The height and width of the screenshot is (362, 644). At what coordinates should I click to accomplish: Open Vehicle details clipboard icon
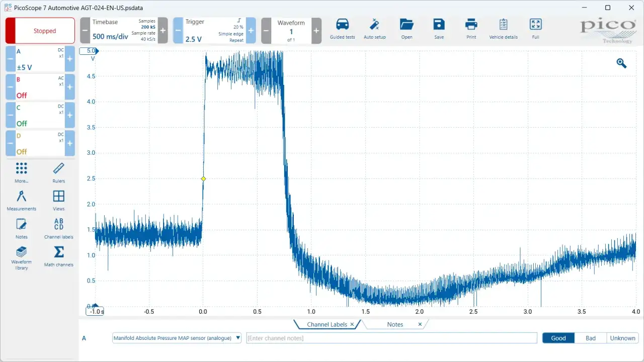(503, 24)
